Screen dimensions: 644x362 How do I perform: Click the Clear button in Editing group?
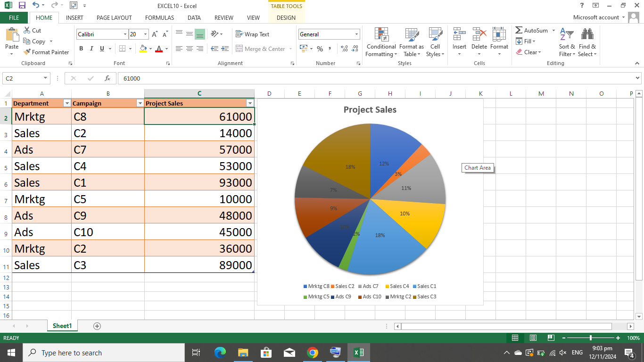pyautogui.click(x=528, y=52)
